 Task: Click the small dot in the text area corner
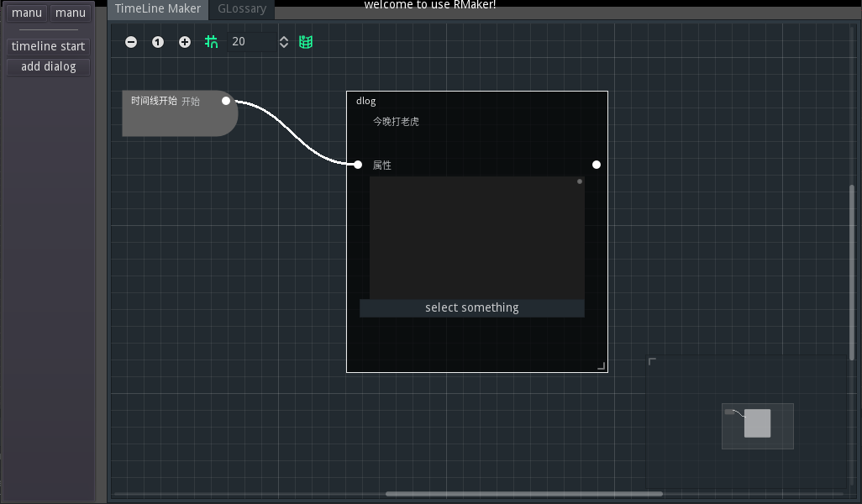pyautogui.click(x=580, y=181)
